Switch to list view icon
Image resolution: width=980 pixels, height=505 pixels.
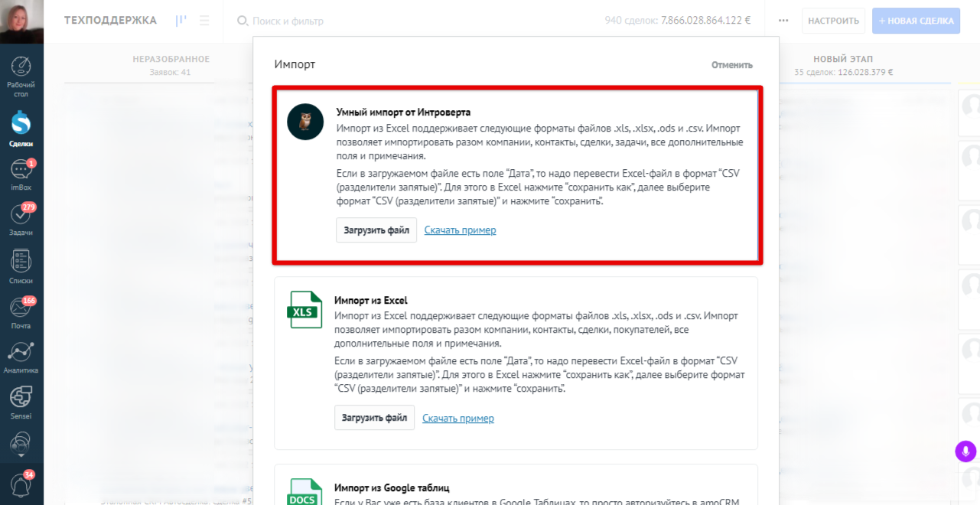204,21
